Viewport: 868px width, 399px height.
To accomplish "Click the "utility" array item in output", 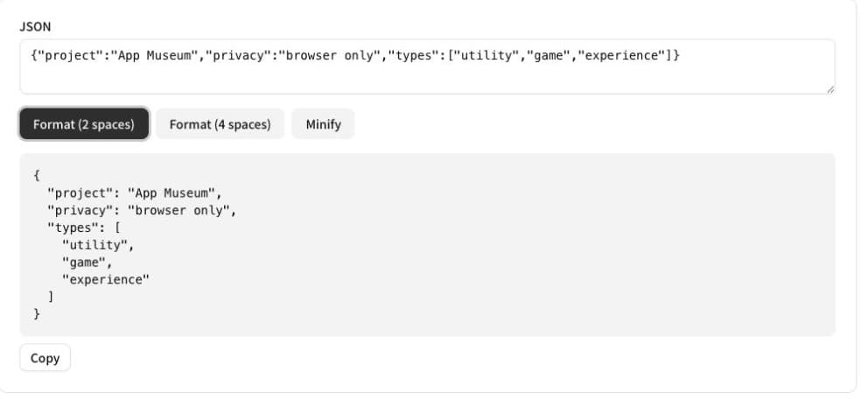I will (x=98, y=245).
